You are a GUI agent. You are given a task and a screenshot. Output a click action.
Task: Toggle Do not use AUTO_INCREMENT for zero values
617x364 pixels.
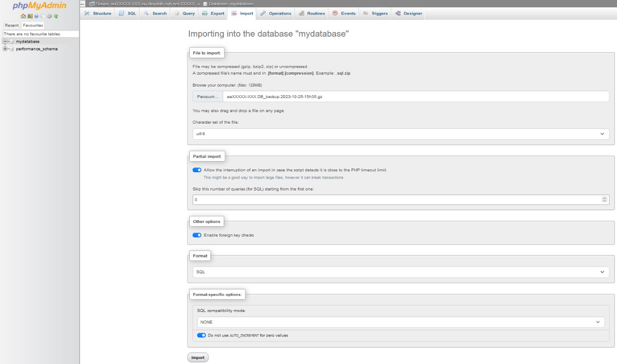201,335
